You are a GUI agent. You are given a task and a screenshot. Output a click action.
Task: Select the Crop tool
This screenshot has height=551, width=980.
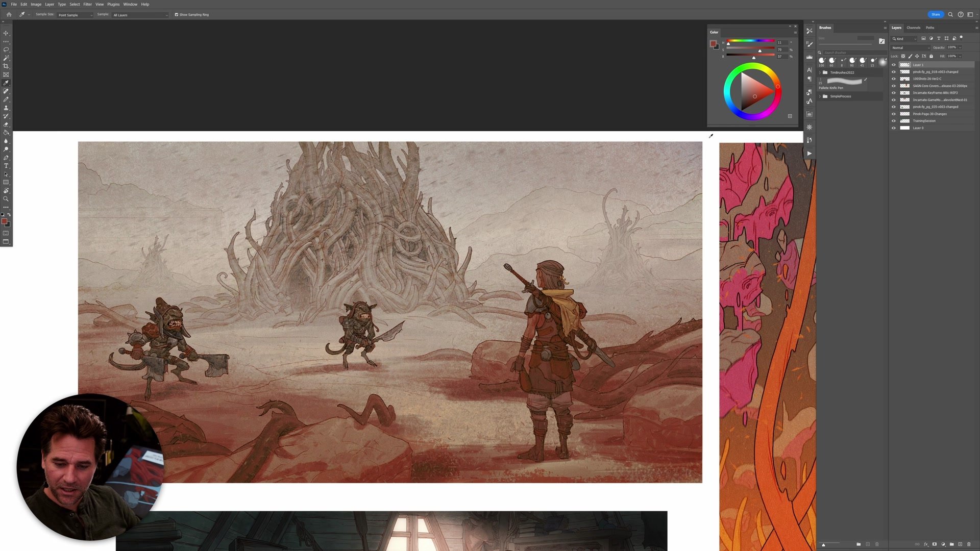[x=6, y=66]
